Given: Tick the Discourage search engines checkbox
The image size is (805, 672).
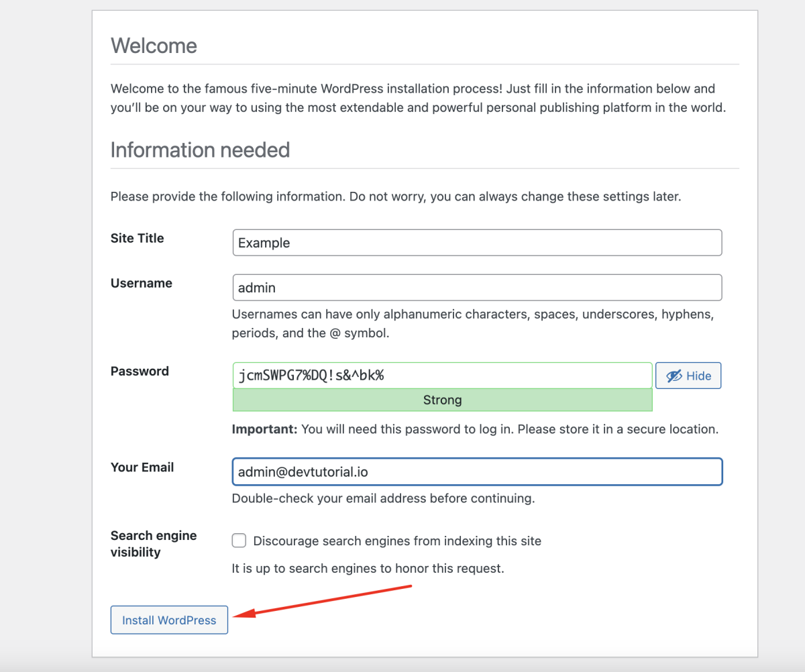Looking at the screenshot, I should point(239,541).
